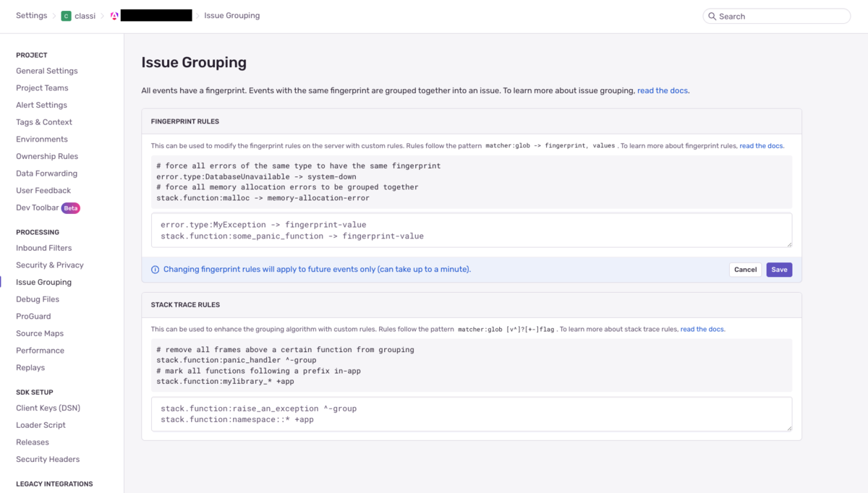This screenshot has height=493, width=868.
Task: Open Inbound Filters settings page
Action: click(44, 248)
